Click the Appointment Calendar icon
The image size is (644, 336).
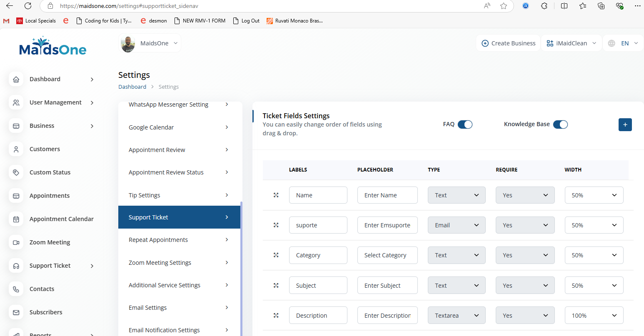(16, 219)
